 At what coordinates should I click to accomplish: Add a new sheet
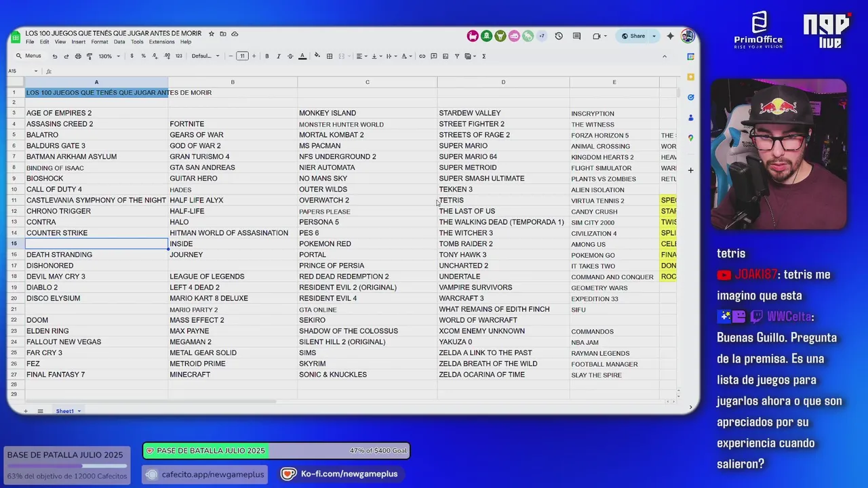(x=26, y=411)
